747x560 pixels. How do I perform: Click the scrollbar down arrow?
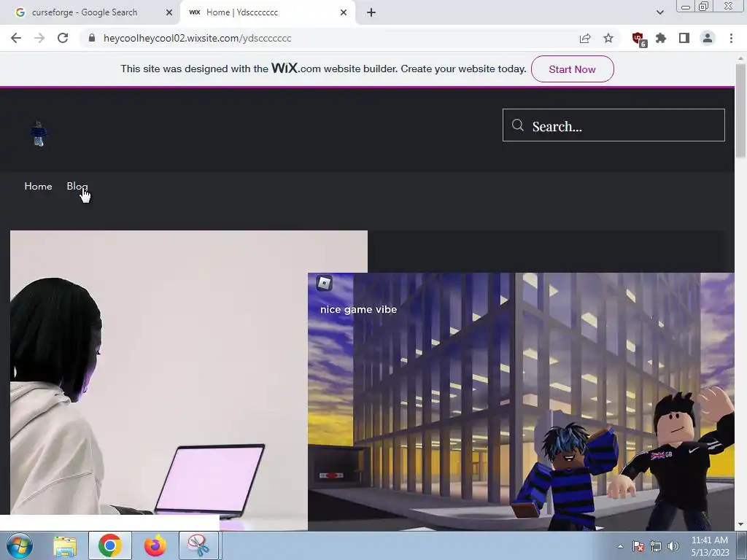coord(740,525)
